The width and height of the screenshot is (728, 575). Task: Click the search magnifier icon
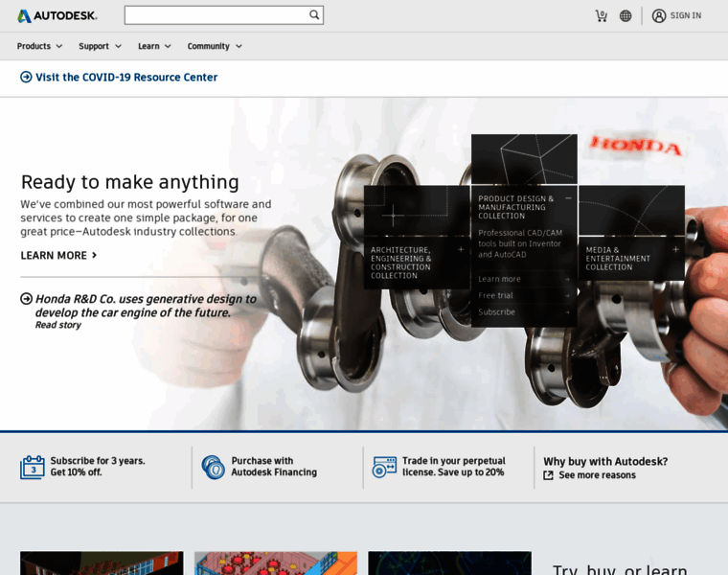[314, 15]
